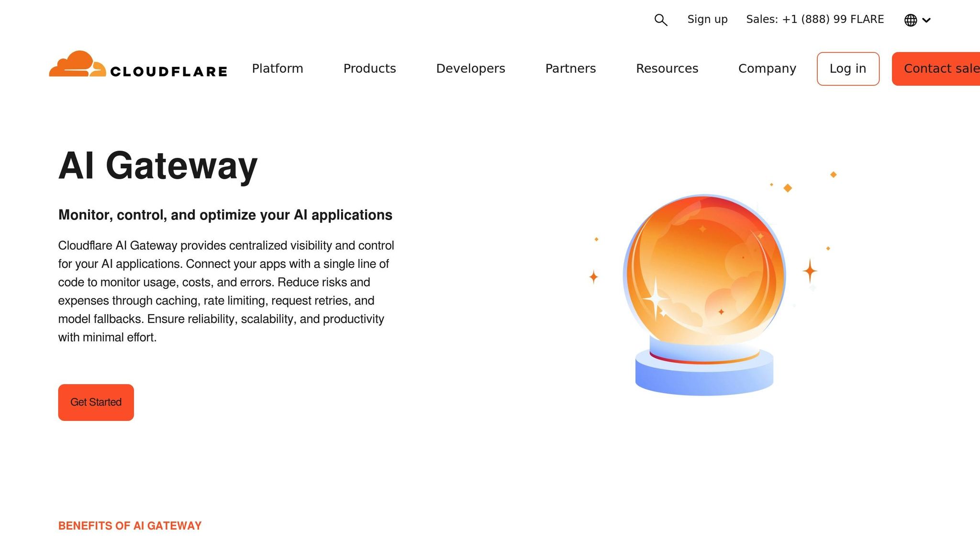Click the globe language selector icon
The height and width of the screenshot is (551, 980).
(x=911, y=20)
